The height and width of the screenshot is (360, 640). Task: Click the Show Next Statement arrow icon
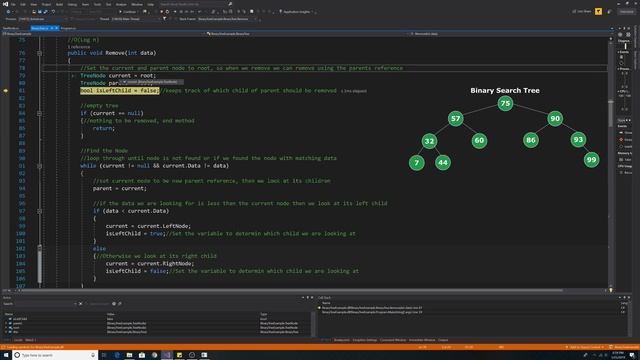tap(175, 11)
